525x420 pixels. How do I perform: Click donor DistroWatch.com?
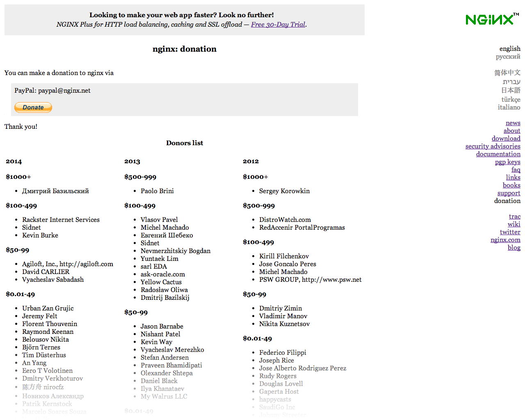285,220
